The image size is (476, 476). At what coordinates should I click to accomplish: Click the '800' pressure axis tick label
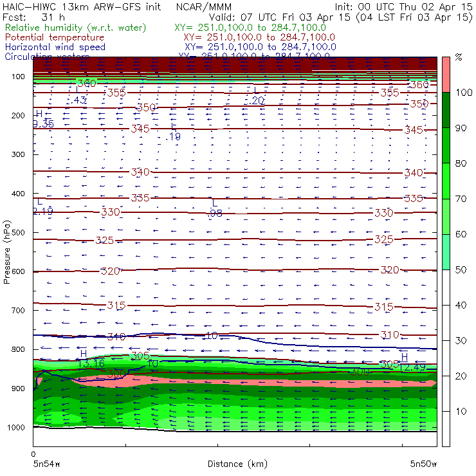click(x=18, y=349)
